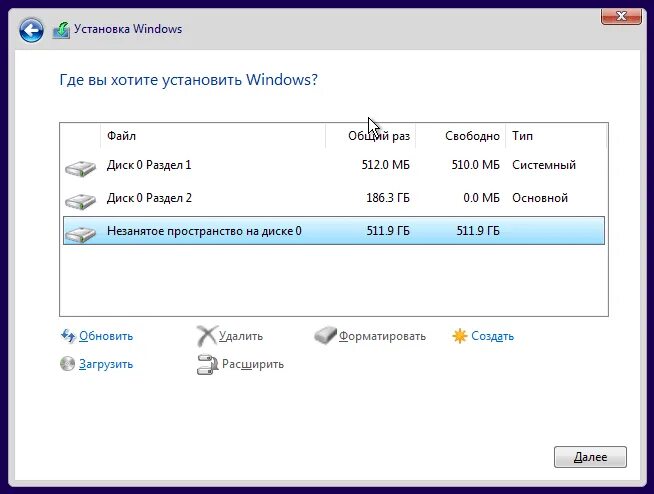Click free space 511.9 ГБ of unallocated row

478,231
